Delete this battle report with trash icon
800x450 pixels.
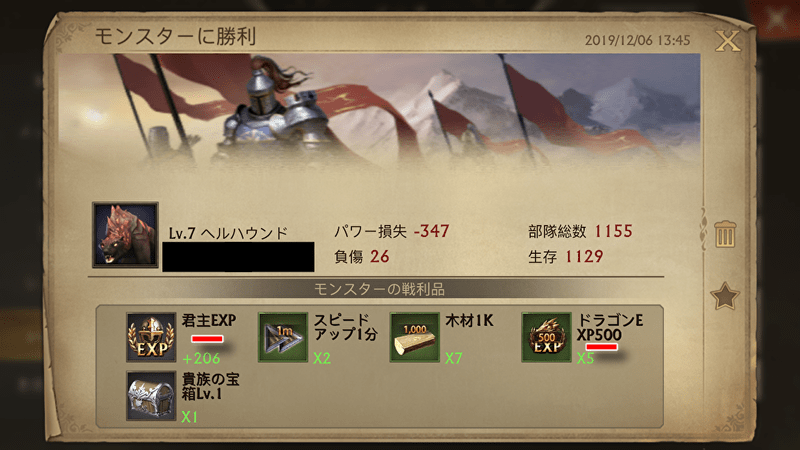[x=725, y=234]
